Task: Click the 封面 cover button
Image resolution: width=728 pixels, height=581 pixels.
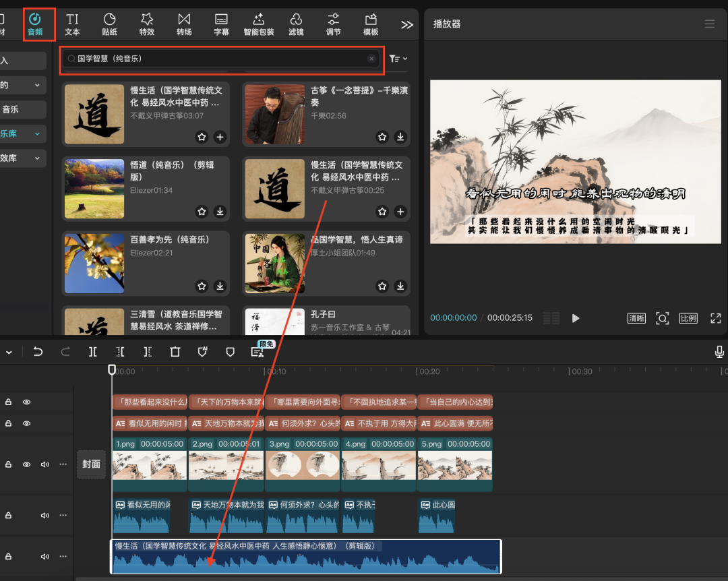Action: click(92, 464)
